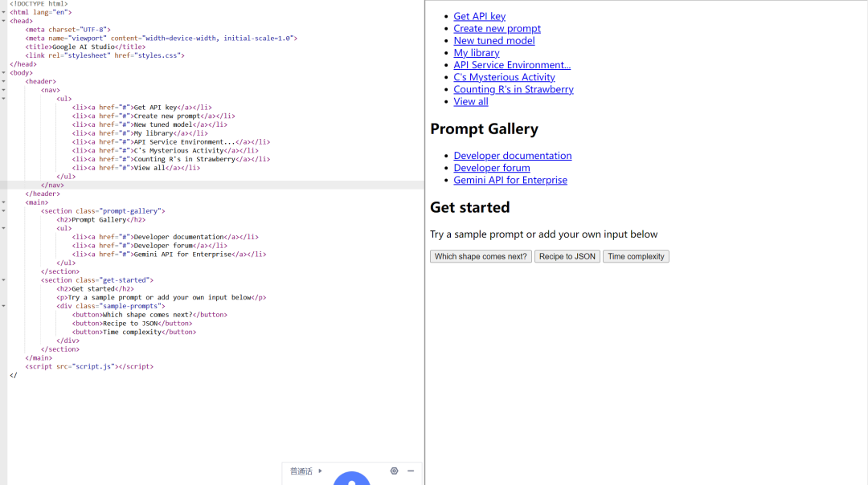Image resolution: width=868 pixels, height=485 pixels.
Task: Collapse the header tag fold arrow
Action: (x=3, y=81)
